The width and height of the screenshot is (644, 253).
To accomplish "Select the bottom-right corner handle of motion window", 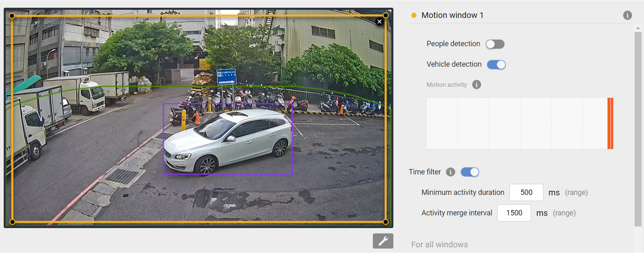I will coord(386,222).
